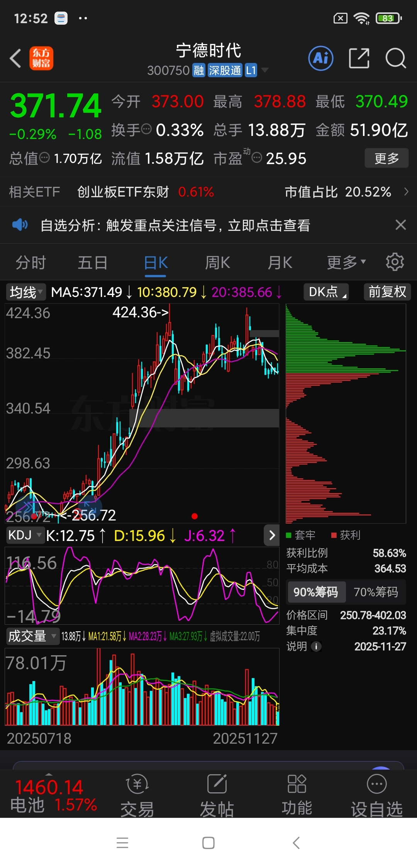417x868 pixels.
Task: Open the 功能 functions icon
Action: point(297,784)
